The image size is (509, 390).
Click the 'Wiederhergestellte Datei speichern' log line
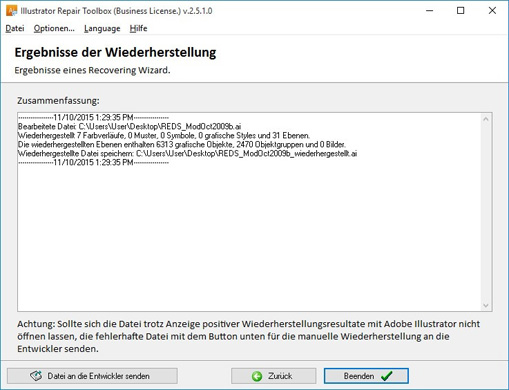pyautogui.click(x=187, y=154)
